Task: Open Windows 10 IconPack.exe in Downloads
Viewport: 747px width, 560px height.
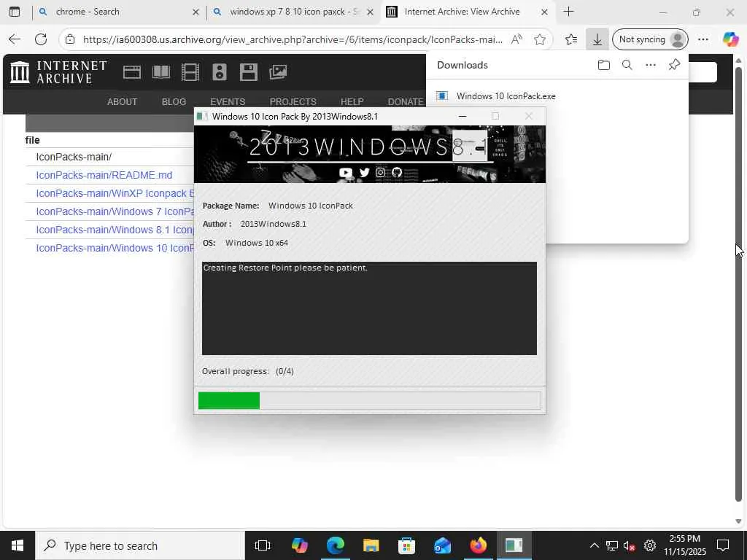Action: point(506,96)
